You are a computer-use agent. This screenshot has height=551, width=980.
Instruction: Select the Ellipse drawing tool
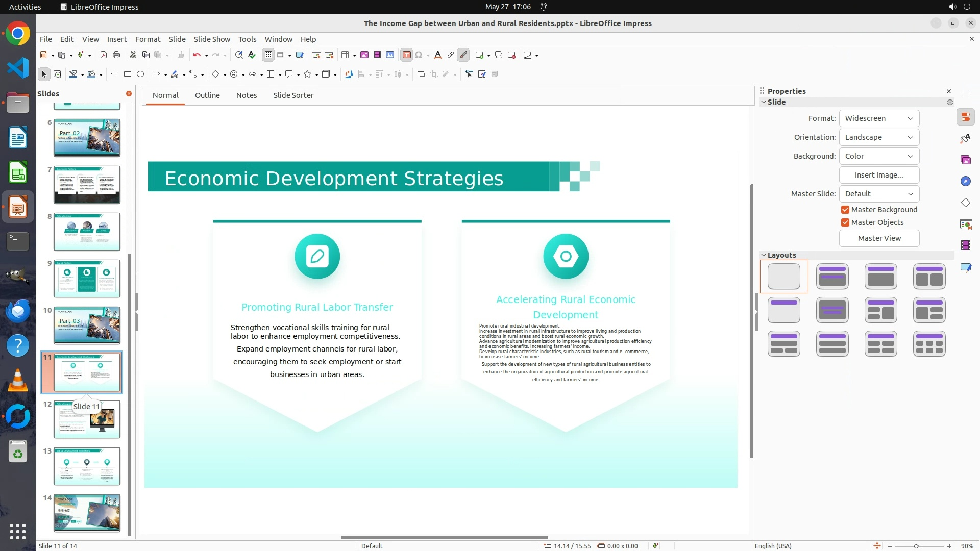(x=140, y=74)
